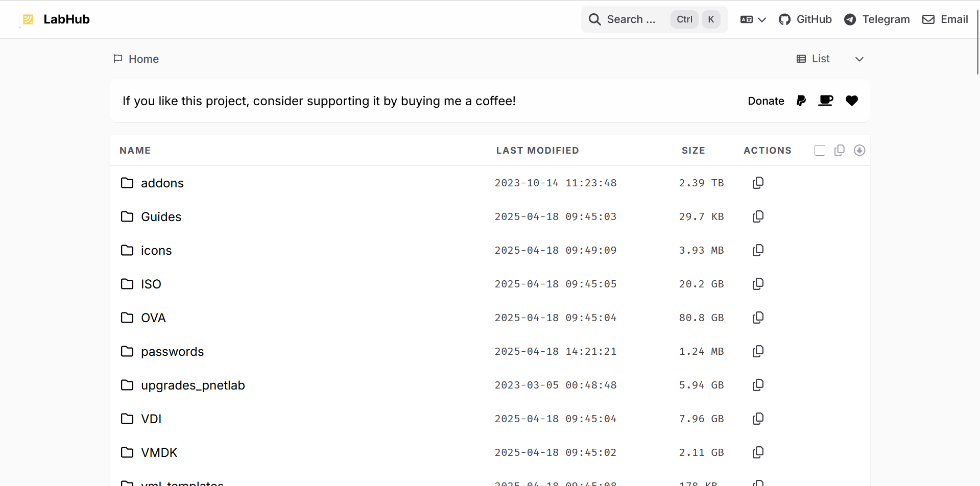Open the GitHub link
This screenshot has width=980, height=486.
[x=805, y=19]
